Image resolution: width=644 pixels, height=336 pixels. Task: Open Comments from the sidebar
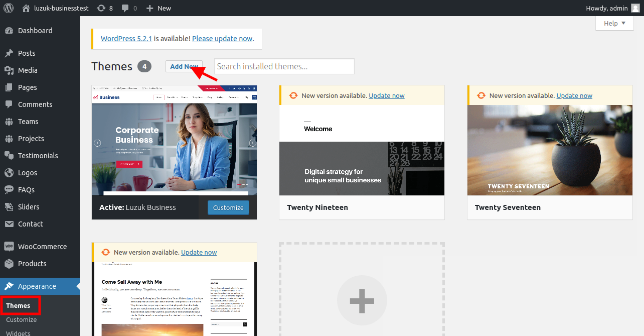35,104
